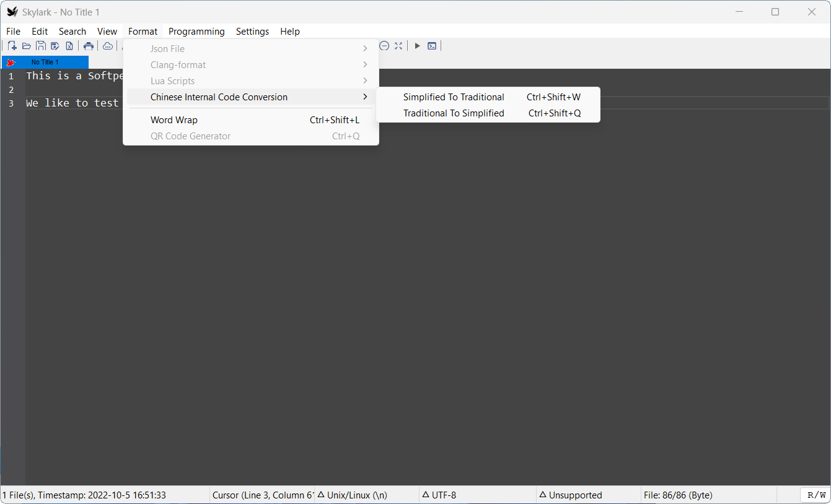Click the Save As toolbar icon

tap(55, 46)
